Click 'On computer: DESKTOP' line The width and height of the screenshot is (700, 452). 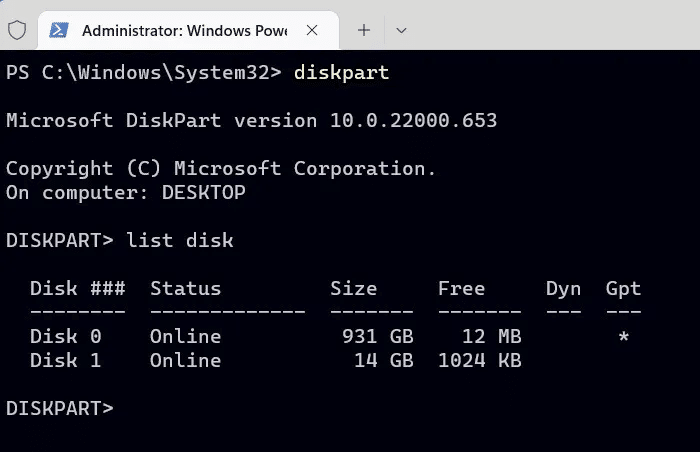tap(125, 193)
